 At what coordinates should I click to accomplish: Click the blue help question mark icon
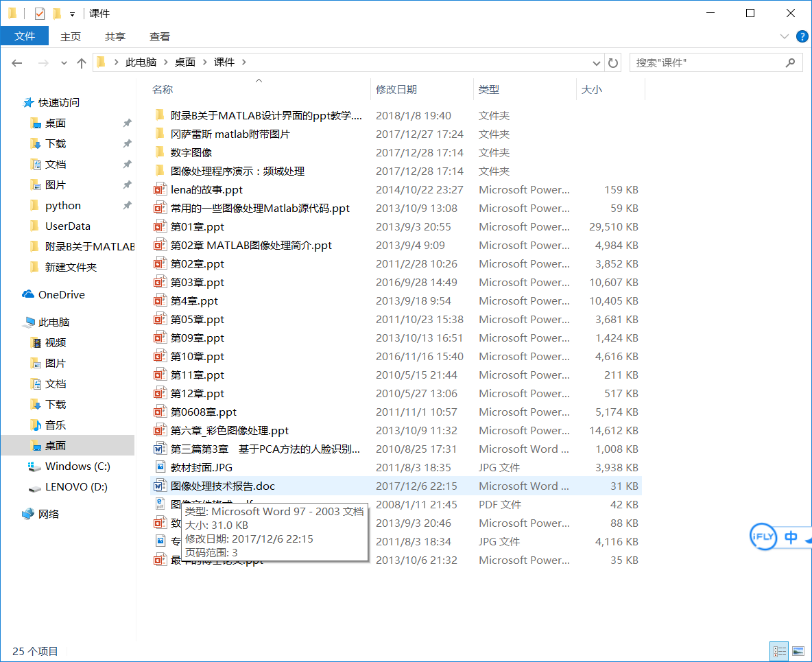pyautogui.click(x=801, y=36)
